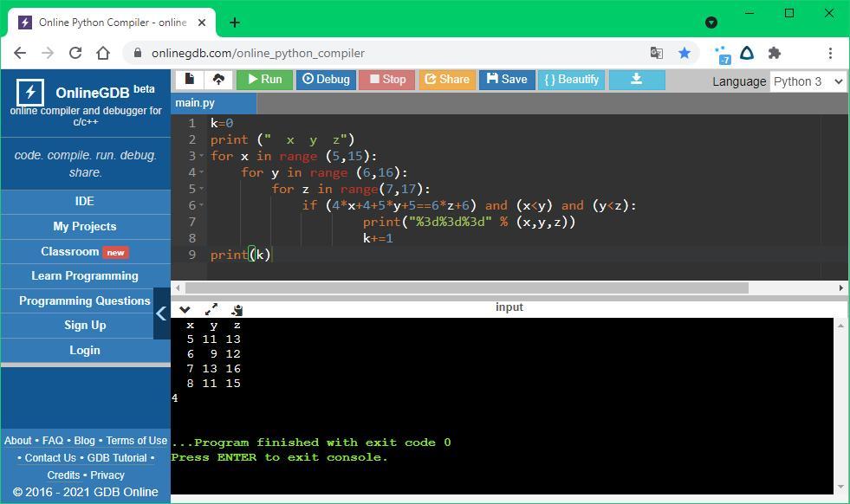The height and width of the screenshot is (504, 850).
Task: Open the Language Python 3 dropdown
Action: (x=808, y=81)
